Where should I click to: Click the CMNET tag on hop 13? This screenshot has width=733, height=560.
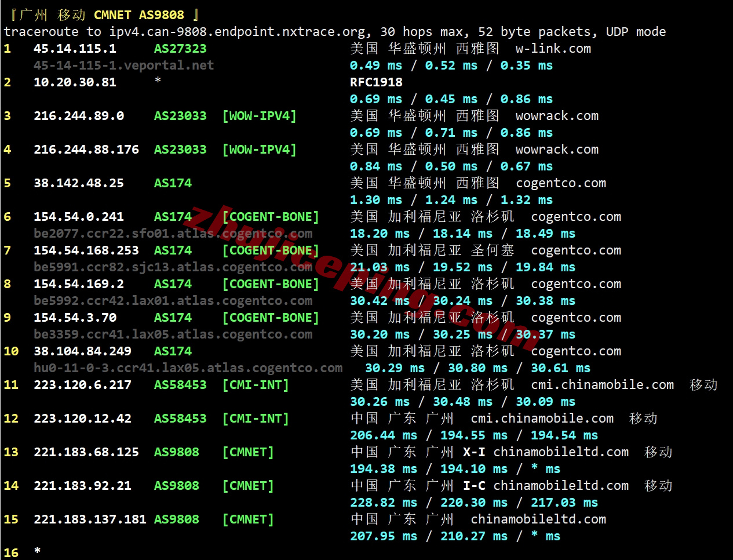click(x=248, y=452)
